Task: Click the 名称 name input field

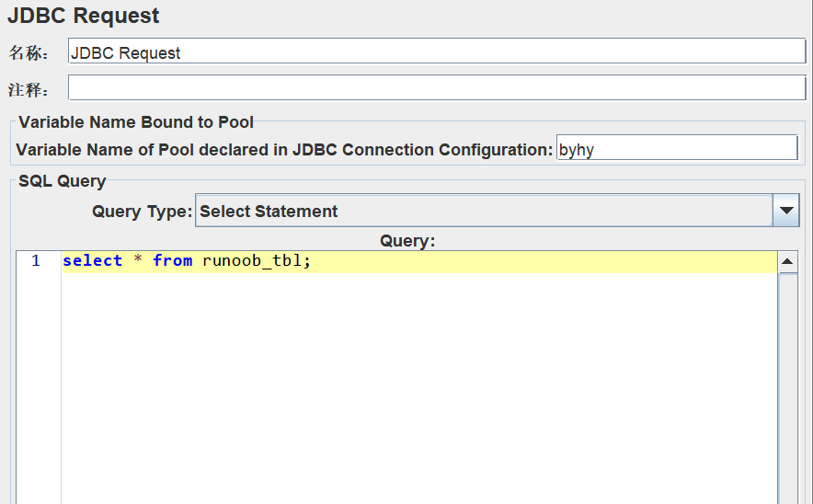Action: click(437, 51)
